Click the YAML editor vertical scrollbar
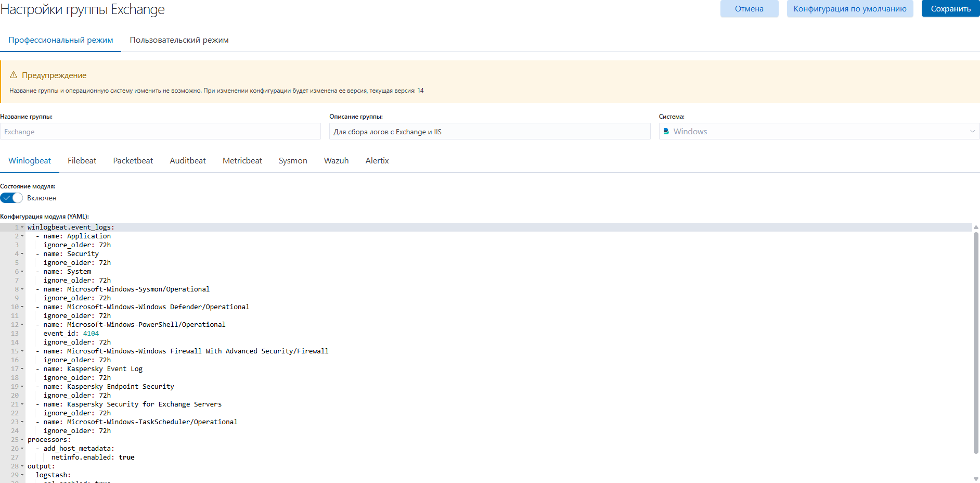 pos(976,344)
